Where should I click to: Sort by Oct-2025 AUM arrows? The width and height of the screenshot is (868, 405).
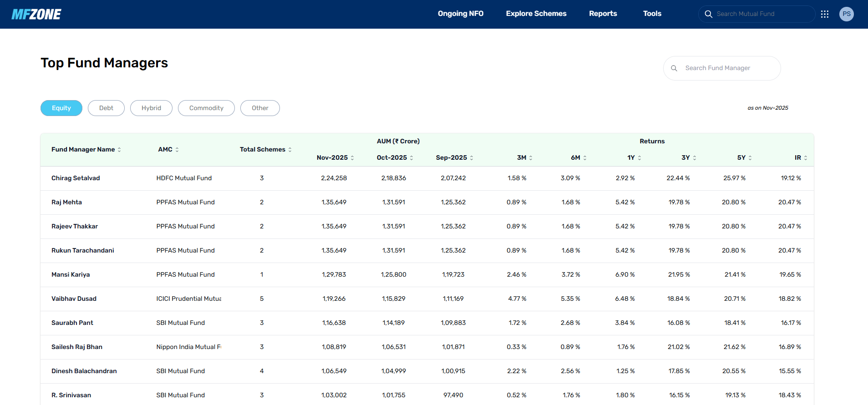[411, 158]
